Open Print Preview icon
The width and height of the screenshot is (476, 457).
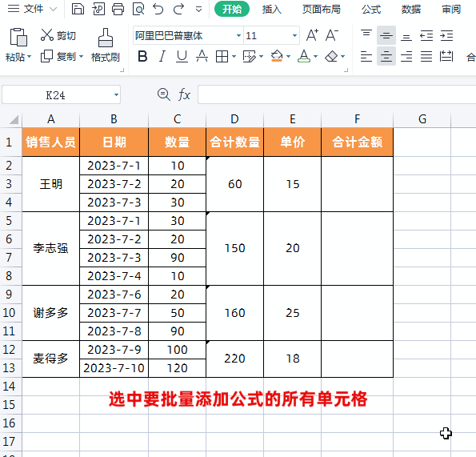click(x=138, y=9)
